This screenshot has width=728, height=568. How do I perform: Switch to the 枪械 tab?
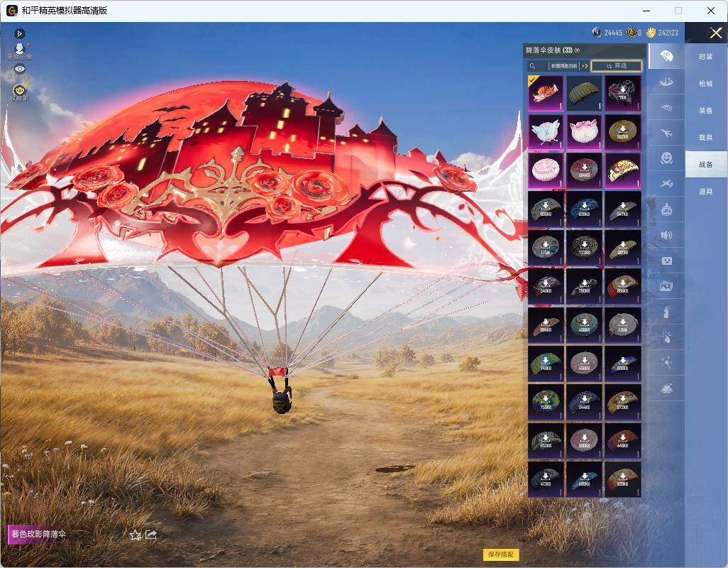706,84
